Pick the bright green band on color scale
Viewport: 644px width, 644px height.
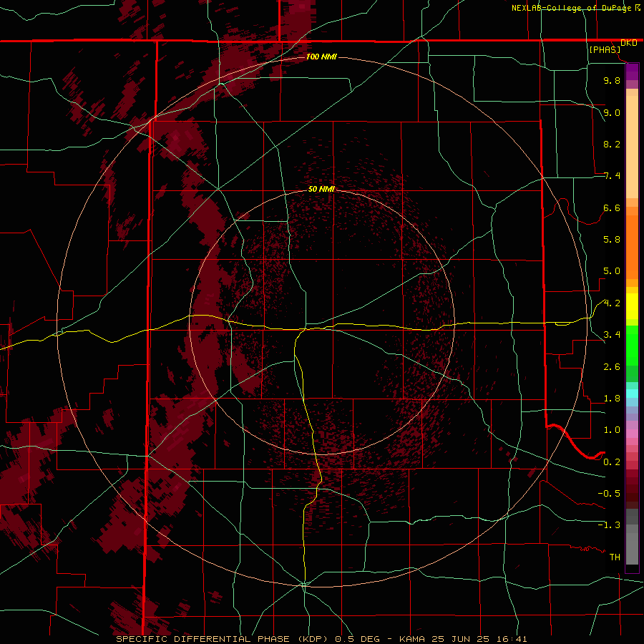coord(632,345)
